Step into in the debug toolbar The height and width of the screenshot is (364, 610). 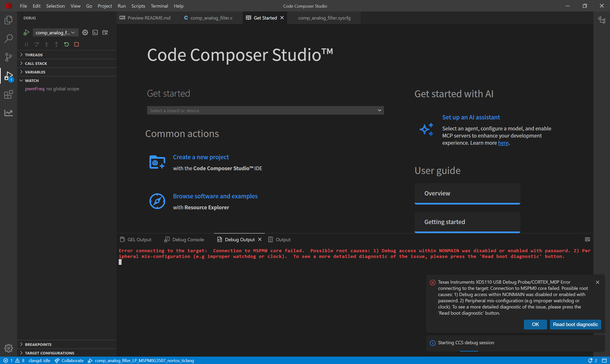(x=46, y=44)
